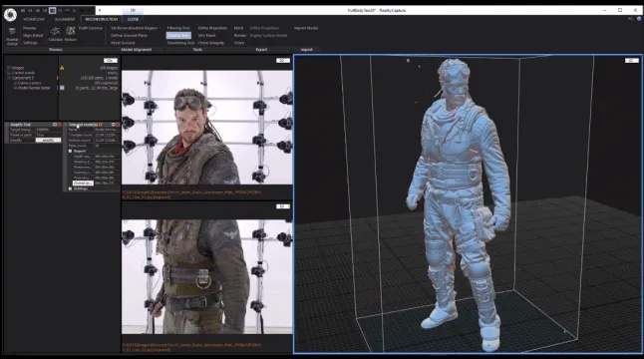The height and width of the screenshot is (359, 644).
Task: Click the 3D label of model viewport
Action: pos(632,61)
